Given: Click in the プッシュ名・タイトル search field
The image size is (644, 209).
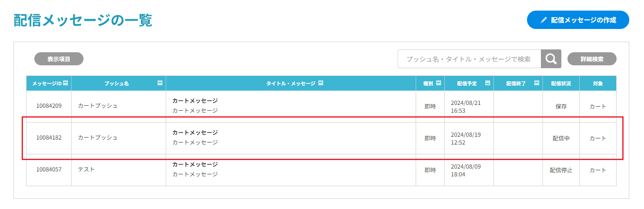Looking at the screenshot, I should tap(469, 59).
